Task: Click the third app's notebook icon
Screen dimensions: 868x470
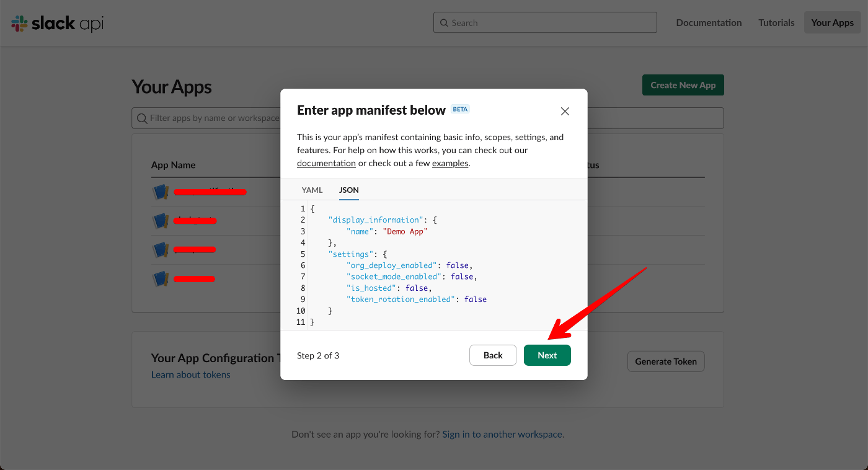Action: tap(161, 250)
